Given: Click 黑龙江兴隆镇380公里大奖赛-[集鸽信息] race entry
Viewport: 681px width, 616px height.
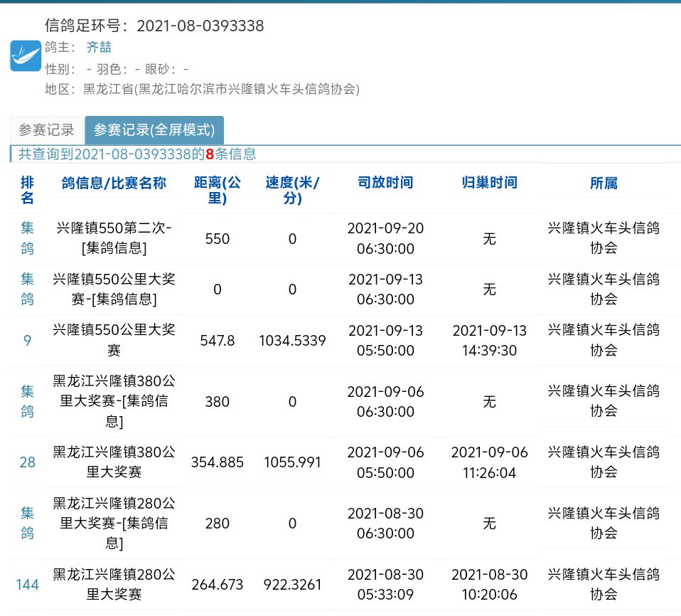Looking at the screenshot, I should point(114,401).
